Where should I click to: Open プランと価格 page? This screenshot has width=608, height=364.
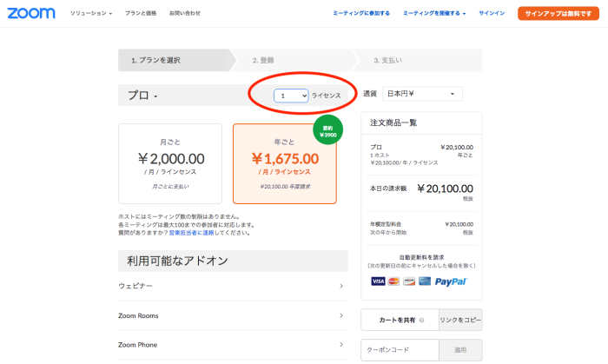point(141,13)
